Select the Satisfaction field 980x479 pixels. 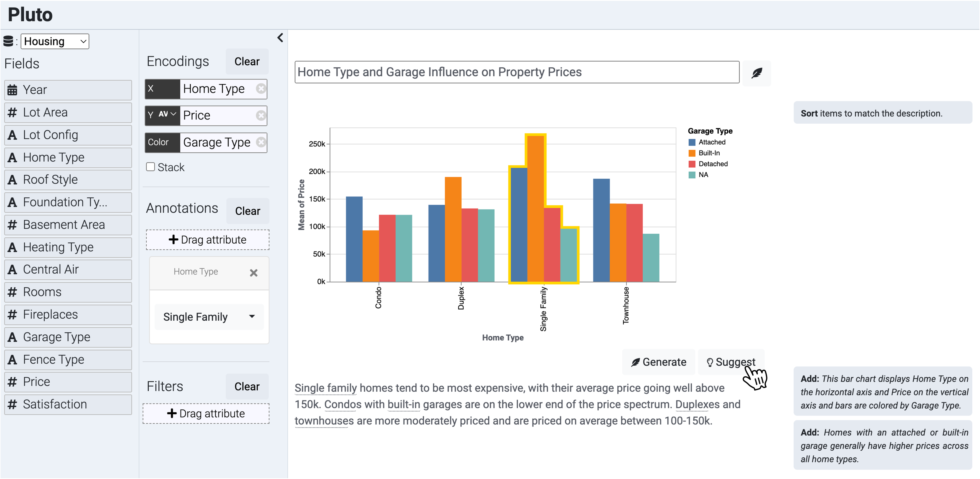pyautogui.click(x=68, y=404)
